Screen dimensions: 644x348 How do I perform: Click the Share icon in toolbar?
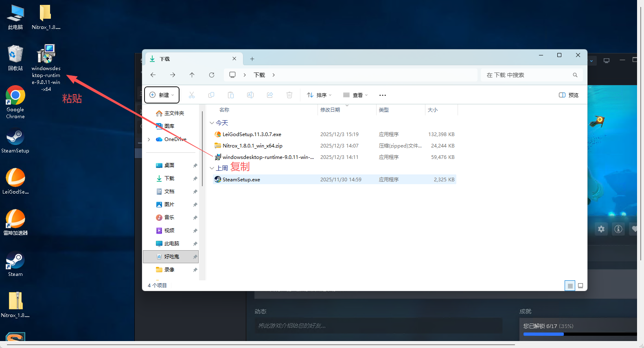[x=270, y=95]
